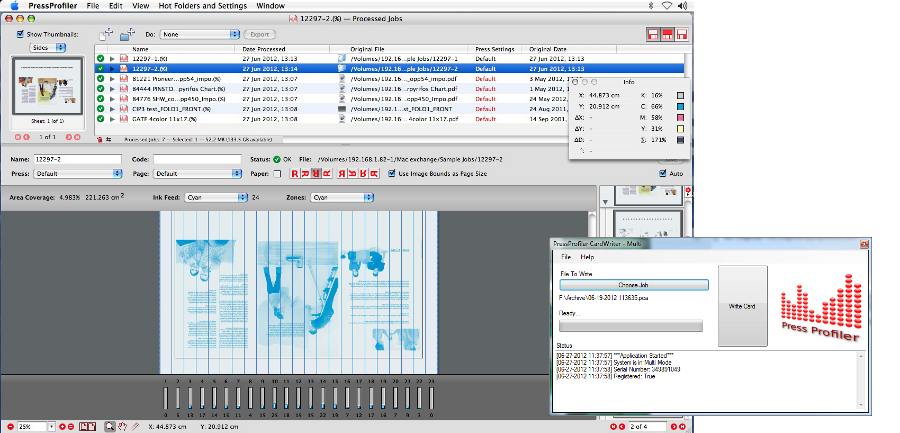
Task: Click the yellow Y swatch in Info panel
Action: (680, 129)
